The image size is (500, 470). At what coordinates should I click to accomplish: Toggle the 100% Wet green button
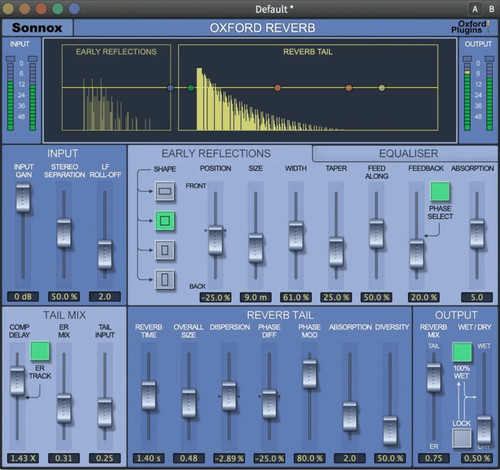462,352
